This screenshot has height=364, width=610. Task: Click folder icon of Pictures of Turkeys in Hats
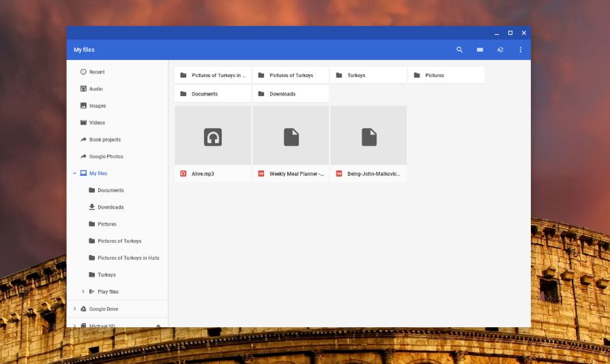92,258
